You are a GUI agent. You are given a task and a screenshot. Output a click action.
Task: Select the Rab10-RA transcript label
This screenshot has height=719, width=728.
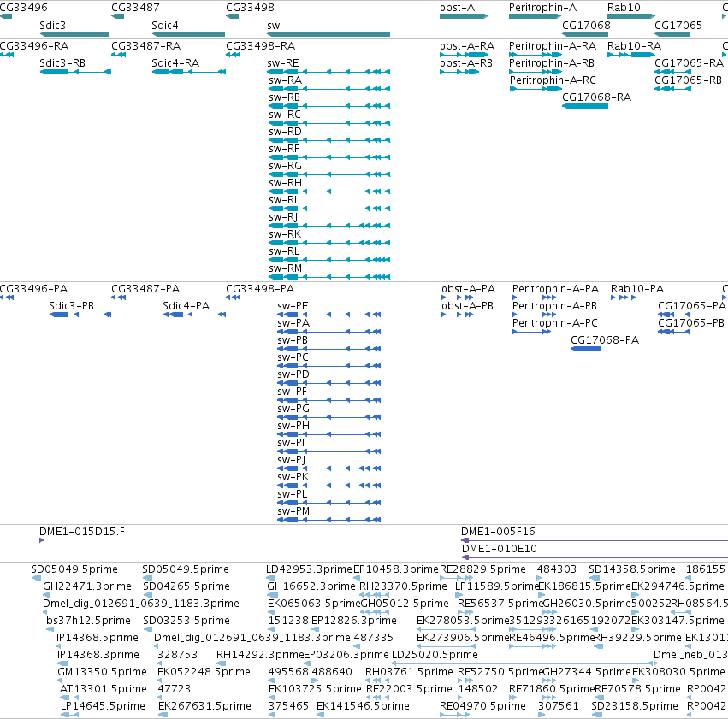point(634,46)
